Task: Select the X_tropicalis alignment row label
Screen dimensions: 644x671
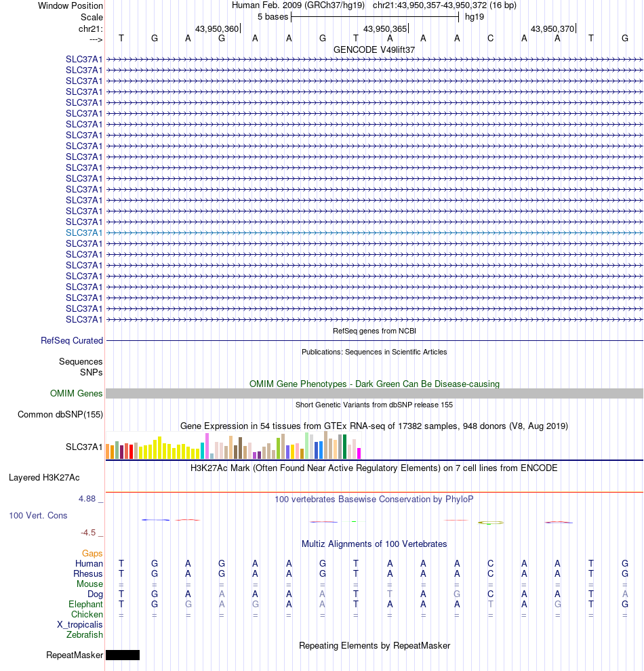Action: point(80,625)
